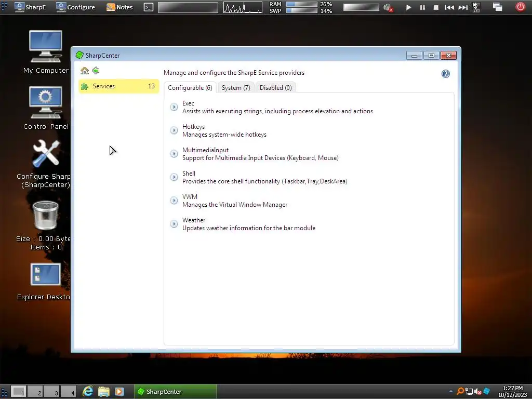
Task: Switch to the System (7) tab
Action: tap(236, 87)
